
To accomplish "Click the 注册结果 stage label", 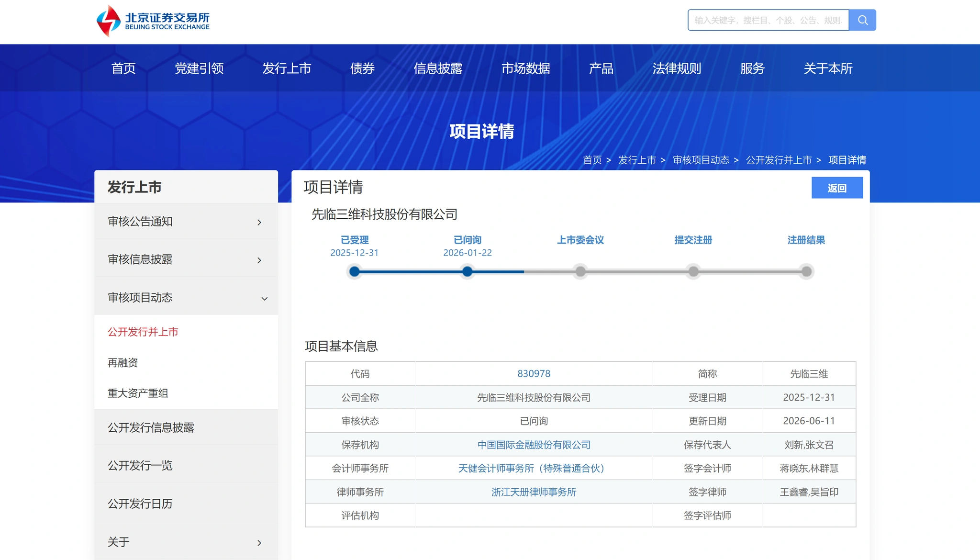I will pyautogui.click(x=806, y=240).
